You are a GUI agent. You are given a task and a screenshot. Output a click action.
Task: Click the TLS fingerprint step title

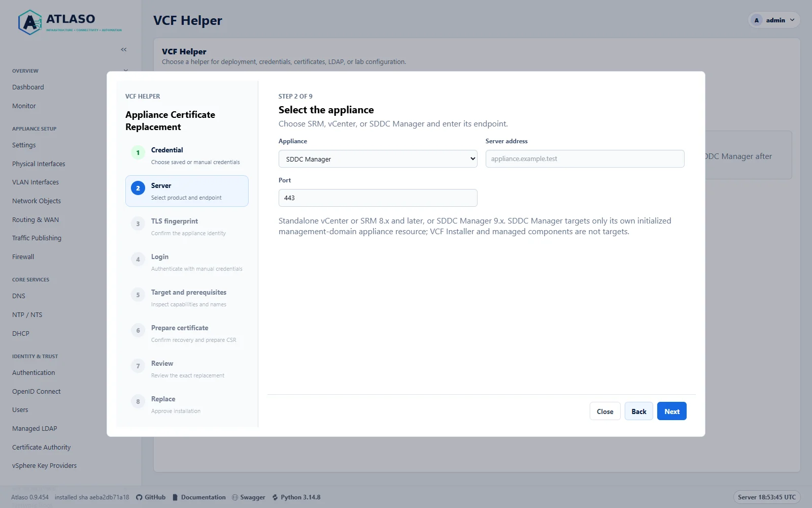[175, 221]
